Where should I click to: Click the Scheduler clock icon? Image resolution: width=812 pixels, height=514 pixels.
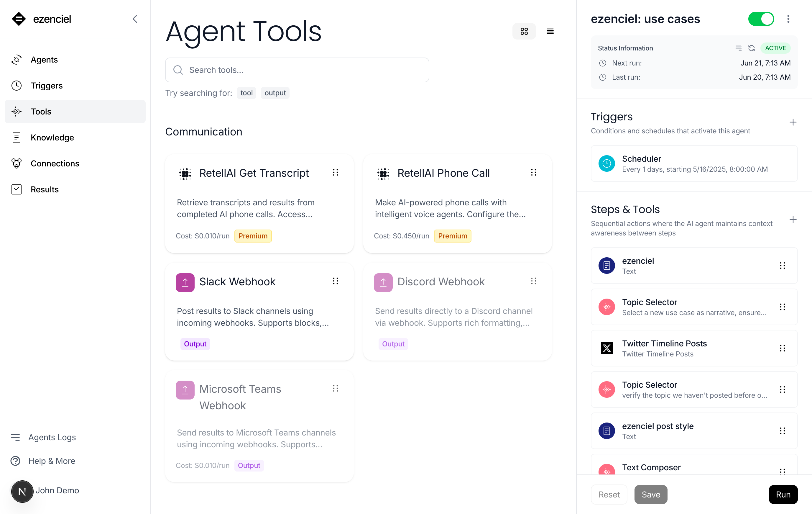(x=606, y=164)
